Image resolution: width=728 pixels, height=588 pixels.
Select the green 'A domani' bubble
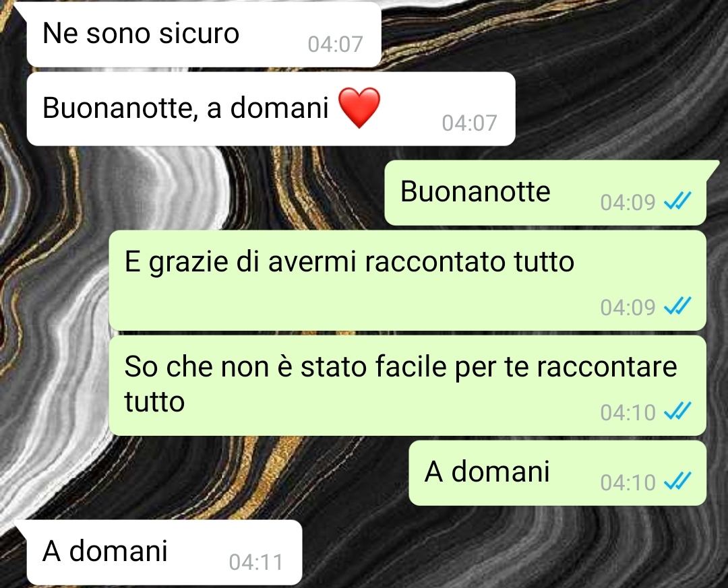coord(557,473)
